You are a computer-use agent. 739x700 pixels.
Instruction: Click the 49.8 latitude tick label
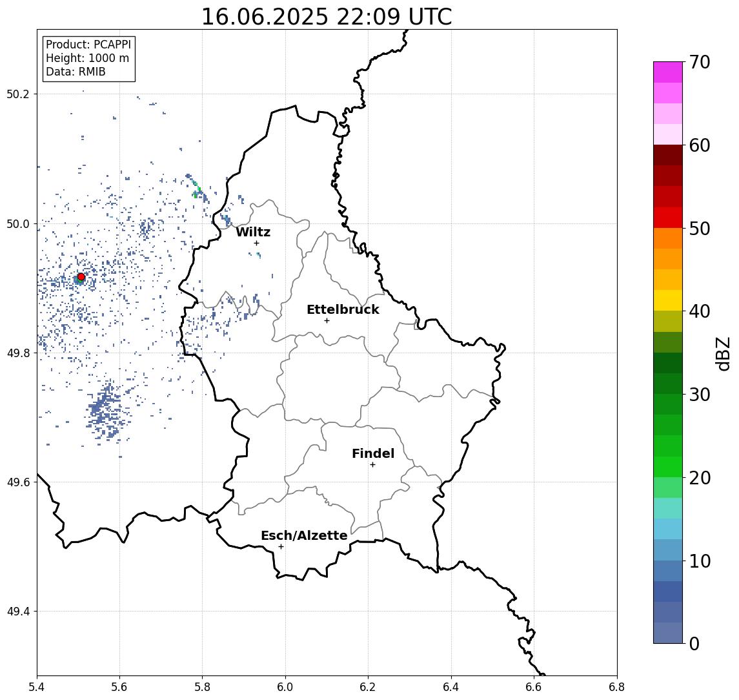coord(17,353)
